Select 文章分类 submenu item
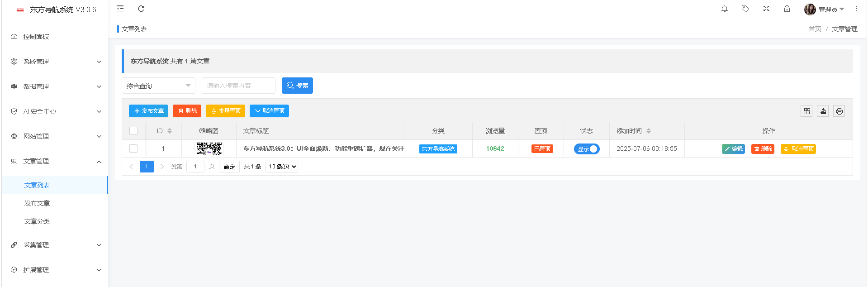The width and height of the screenshot is (868, 287). click(55, 221)
